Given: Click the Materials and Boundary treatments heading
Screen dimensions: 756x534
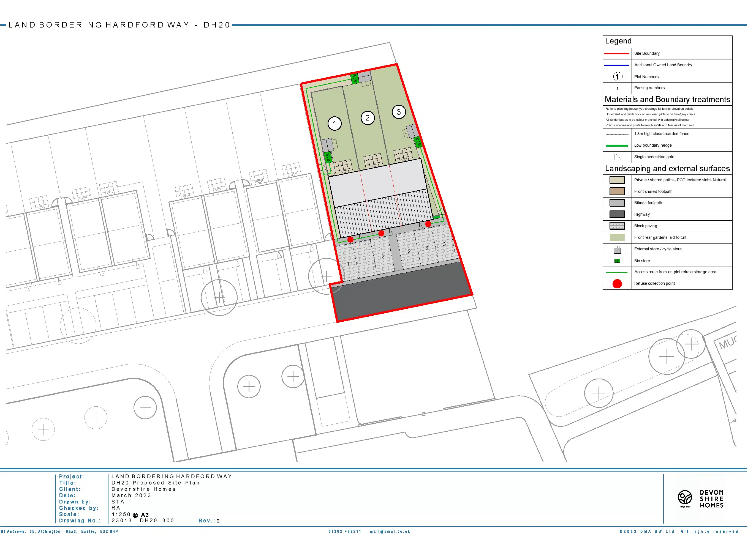Looking at the screenshot, I should 667,99.
